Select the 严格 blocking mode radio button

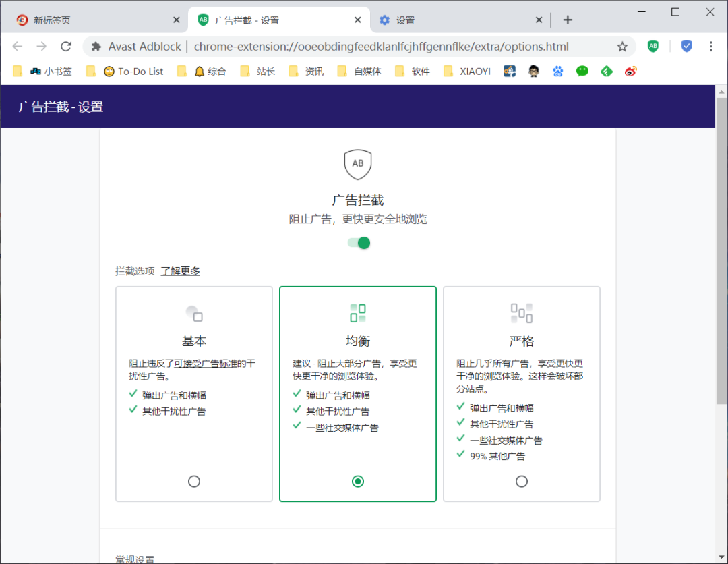[x=522, y=481]
